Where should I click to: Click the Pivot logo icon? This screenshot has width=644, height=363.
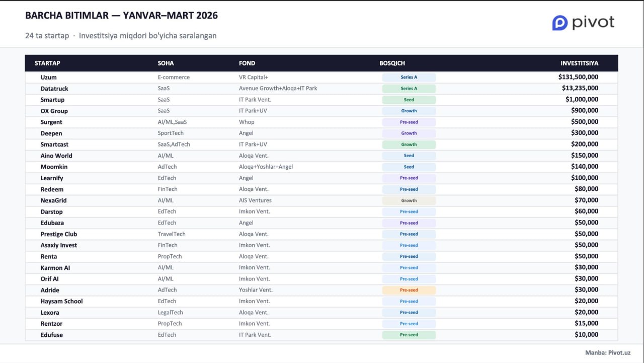point(559,23)
